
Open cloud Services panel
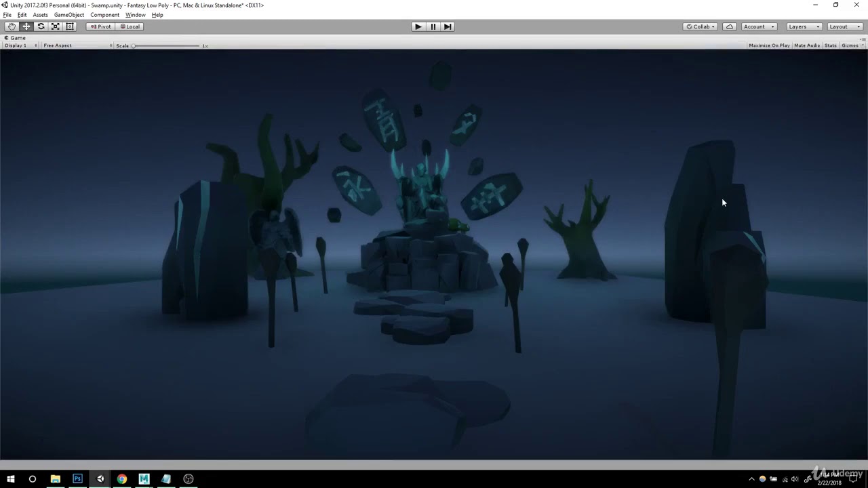coord(730,26)
